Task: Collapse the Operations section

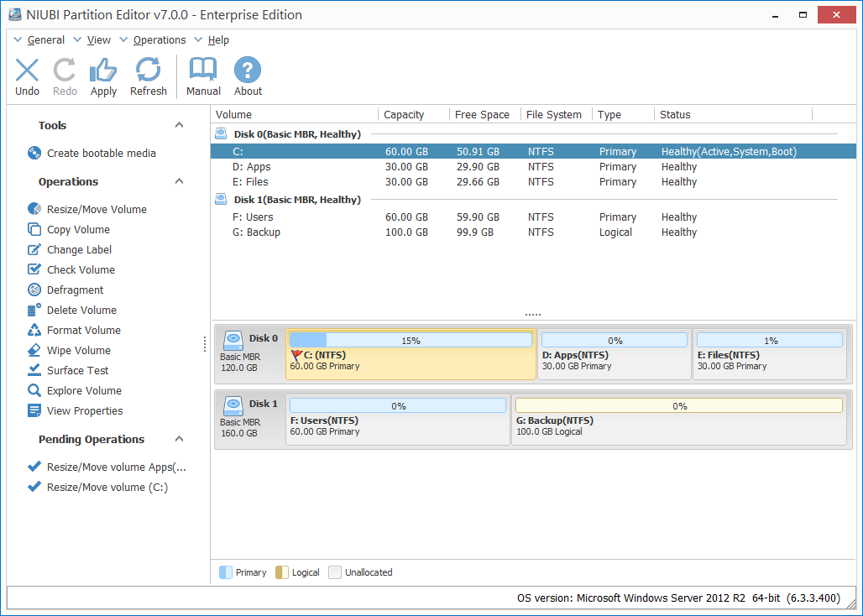Action: (x=179, y=181)
